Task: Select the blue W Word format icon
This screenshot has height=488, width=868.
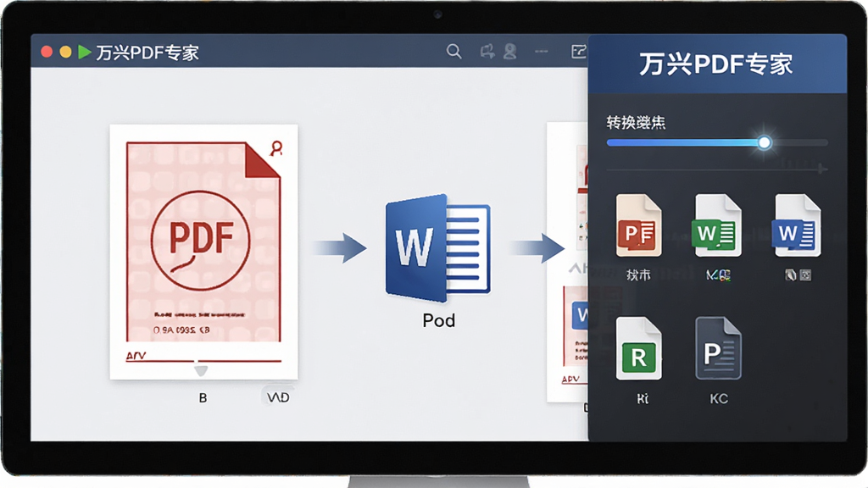Action: tap(796, 225)
